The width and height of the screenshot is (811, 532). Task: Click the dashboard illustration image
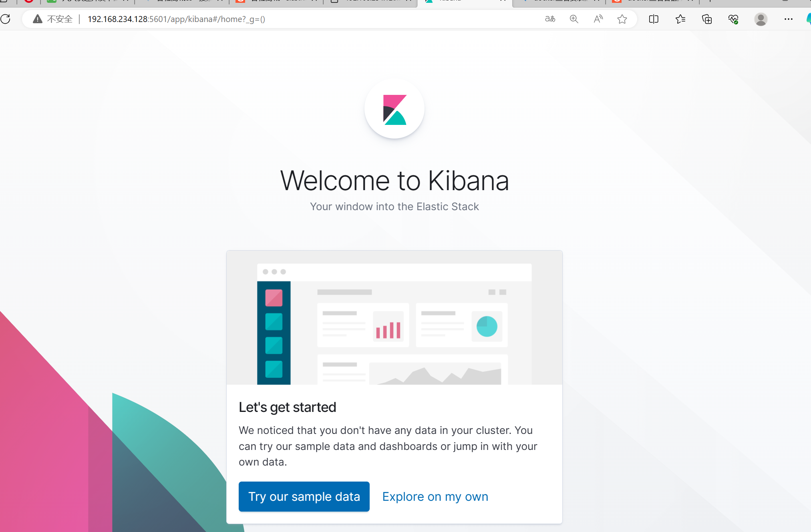[394, 318]
